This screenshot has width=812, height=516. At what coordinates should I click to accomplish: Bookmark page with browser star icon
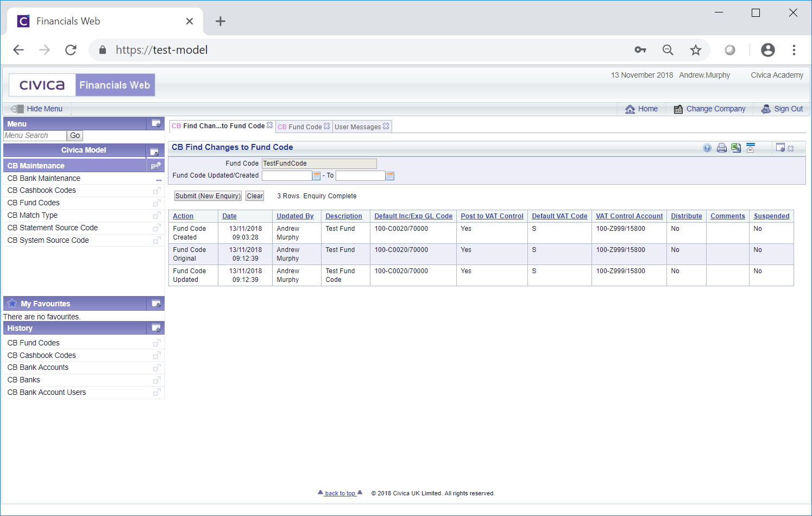point(696,50)
